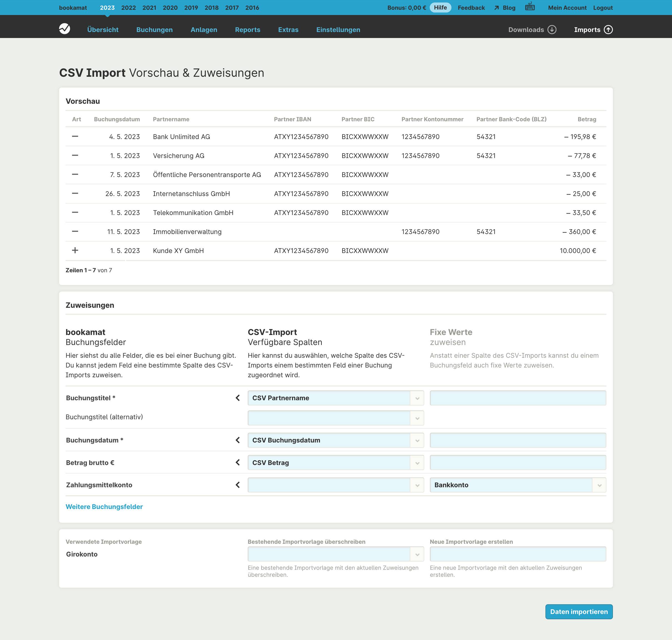Image resolution: width=672 pixels, height=640 pixels.
Task: Open Weitere Buchungsfelder link
Action: 104,507
